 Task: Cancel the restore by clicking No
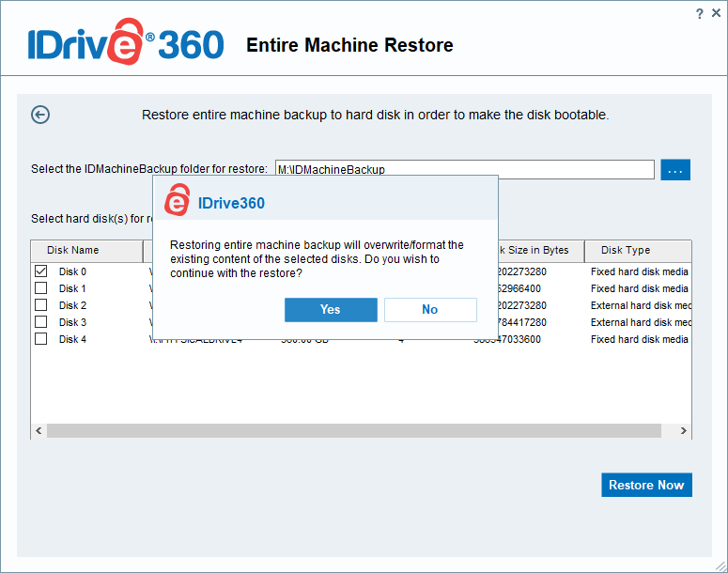point(430,310)
